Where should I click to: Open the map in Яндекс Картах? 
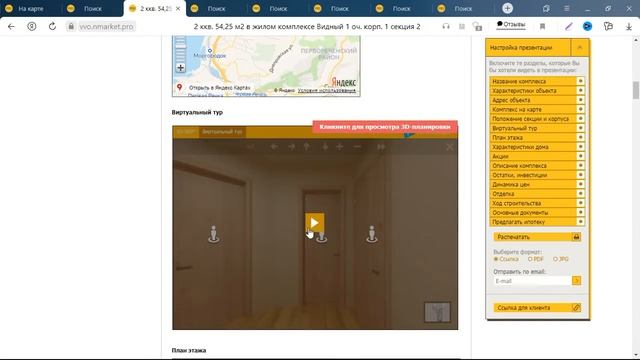(220, 88)
